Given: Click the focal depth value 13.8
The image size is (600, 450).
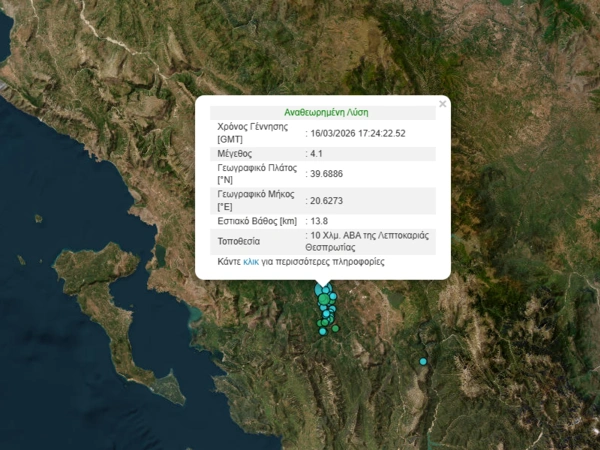Looking at the screenshot, I should pyautogui.click(x=319, y=221).
